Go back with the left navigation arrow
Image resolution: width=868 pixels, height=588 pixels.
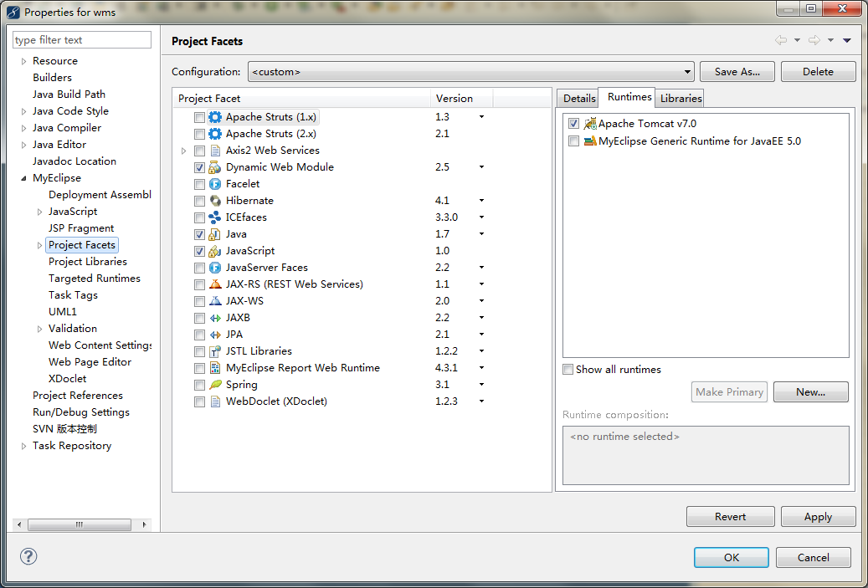pyautogui.click(x=781, y=40)
